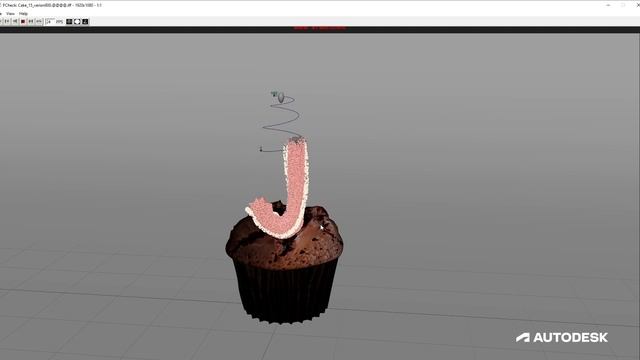Image resolution: width=640 pixels, height=360 pixels.
Task: Click the rewind-to-start playback button
Action: coord(7,21)
